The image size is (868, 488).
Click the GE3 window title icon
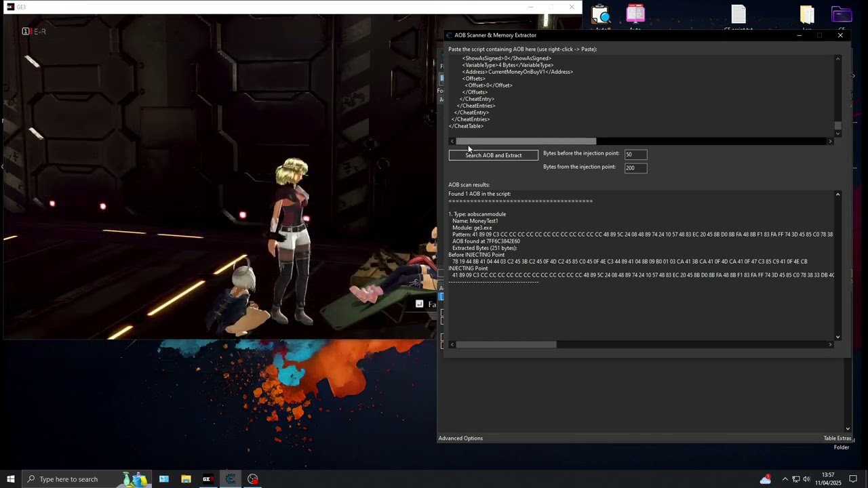point(9,7)
